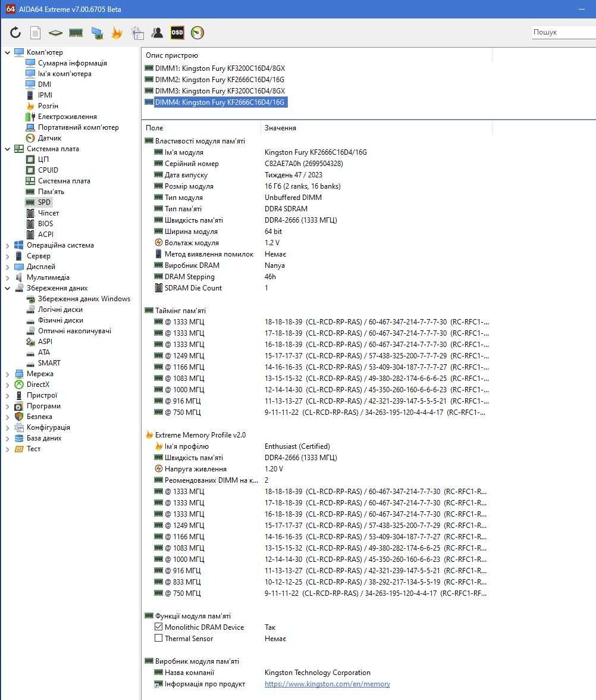Open the ЦП tree item

click(x=43, y=160)
